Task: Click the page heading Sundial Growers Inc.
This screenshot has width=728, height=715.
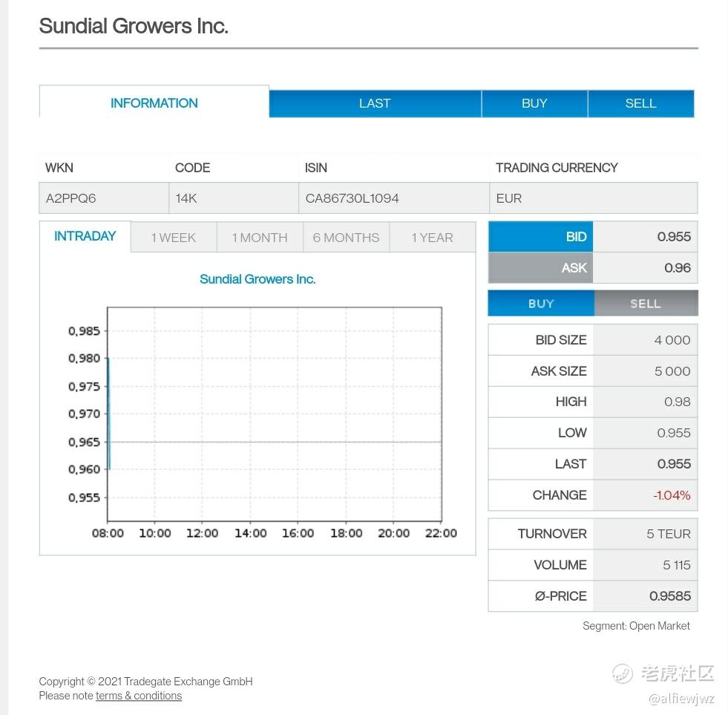Action: click(134, 26)
